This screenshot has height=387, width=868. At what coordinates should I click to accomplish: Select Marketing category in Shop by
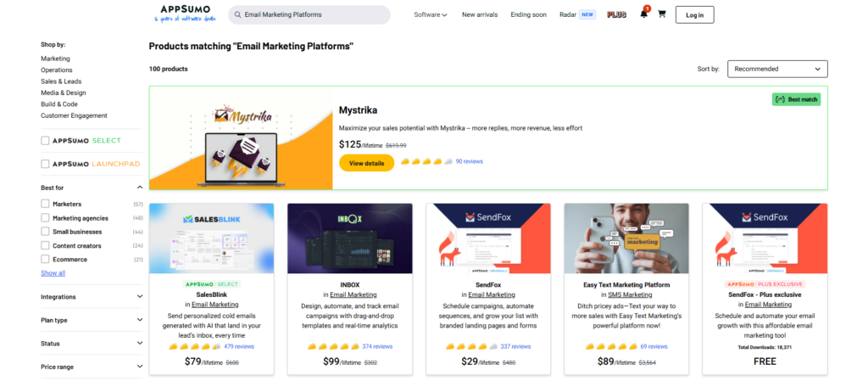[x=55, y=59]
